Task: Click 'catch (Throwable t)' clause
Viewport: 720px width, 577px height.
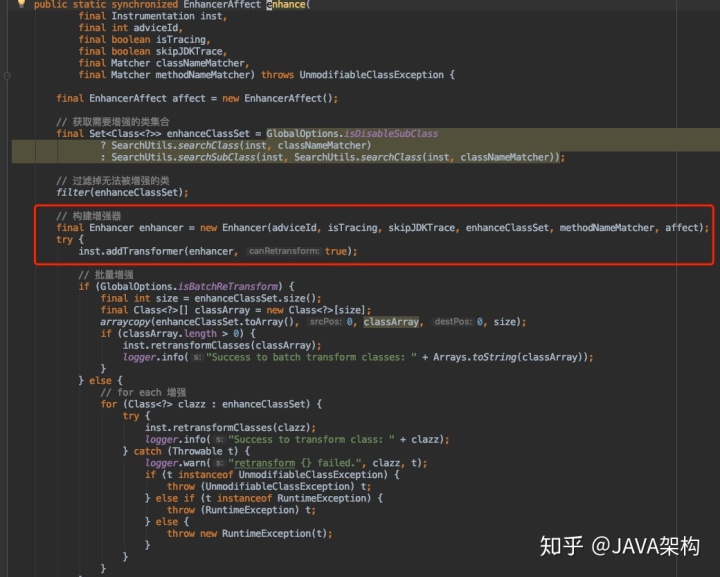Action: tap(186, 451)
